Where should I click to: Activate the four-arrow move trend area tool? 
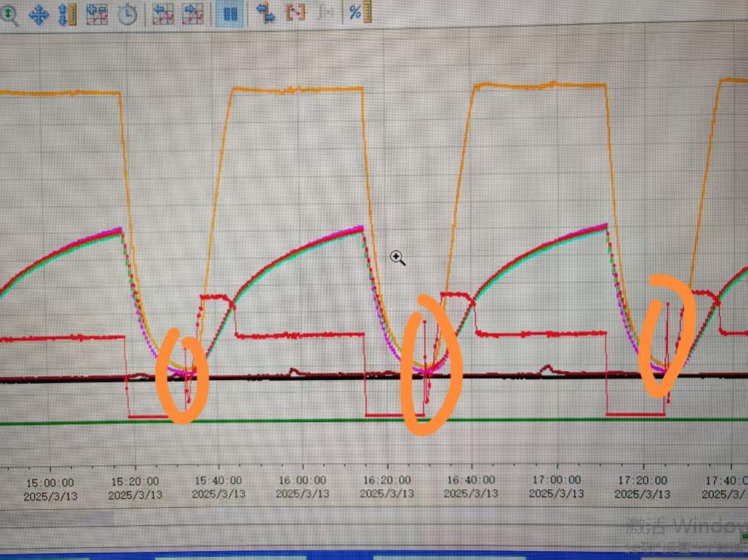coord(38,14)
